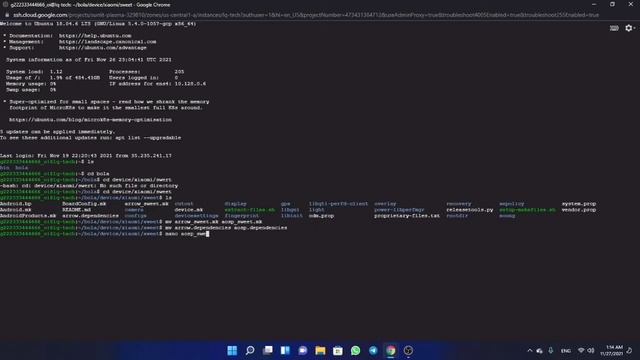Click the Last login line

coord(86,156)
